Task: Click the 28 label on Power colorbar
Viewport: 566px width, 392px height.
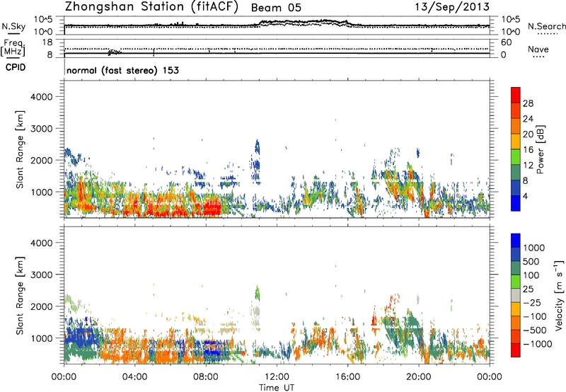Action: 528,103
